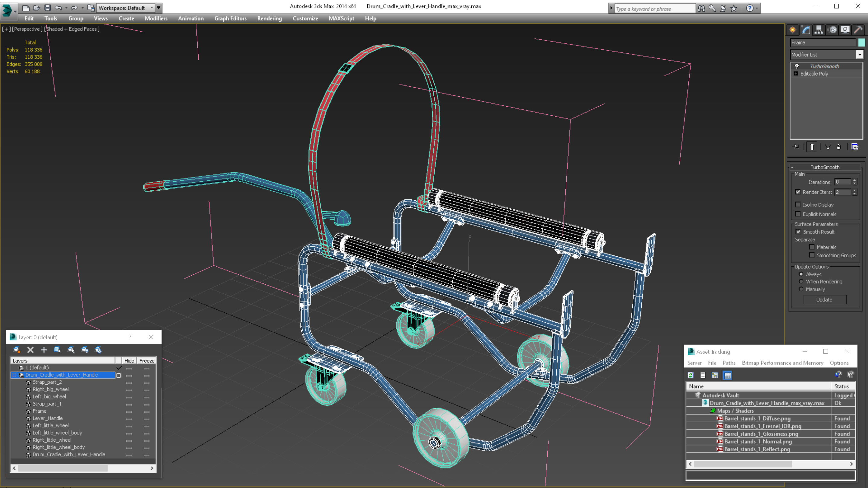The height and width of the screenshot is (488, 868).
Task: Click Delete layer X icon in Layer dialog
Action: tap(30, 350)
